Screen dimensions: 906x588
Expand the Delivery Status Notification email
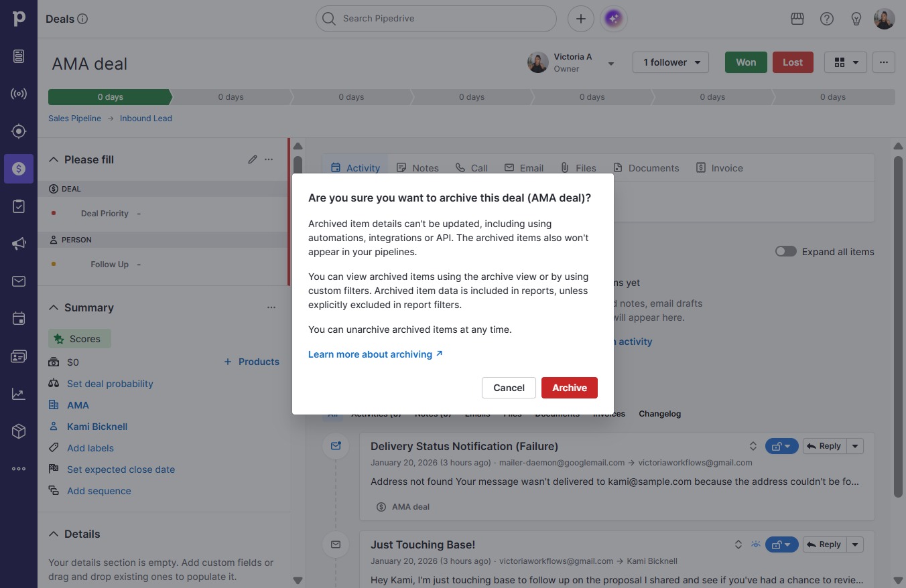coord(753,446)
